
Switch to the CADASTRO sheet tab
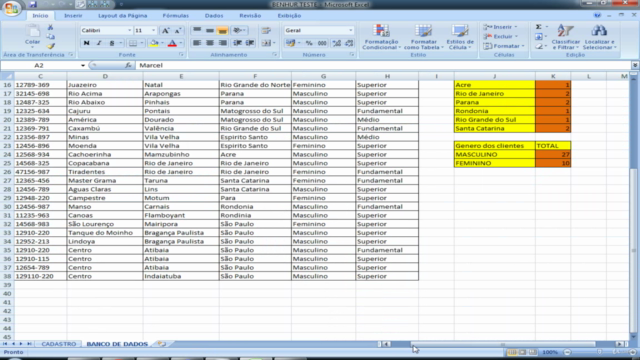tap(59, 344)
